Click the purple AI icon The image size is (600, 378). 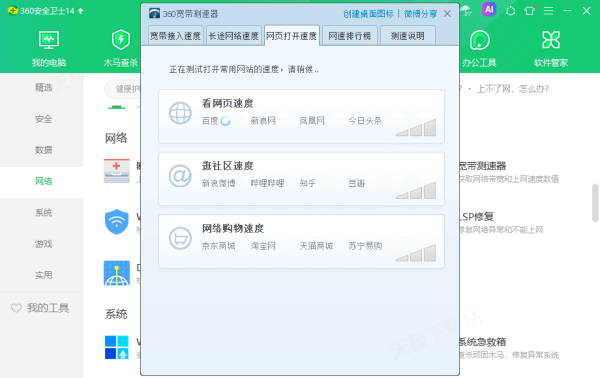coord(489,10)
